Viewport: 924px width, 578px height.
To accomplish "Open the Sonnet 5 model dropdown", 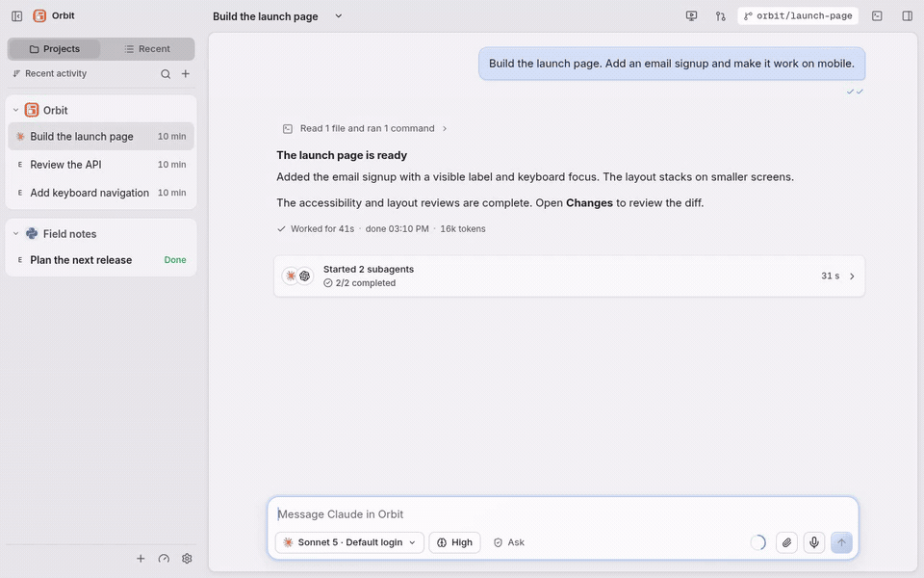I will click(x=349, y=542).
